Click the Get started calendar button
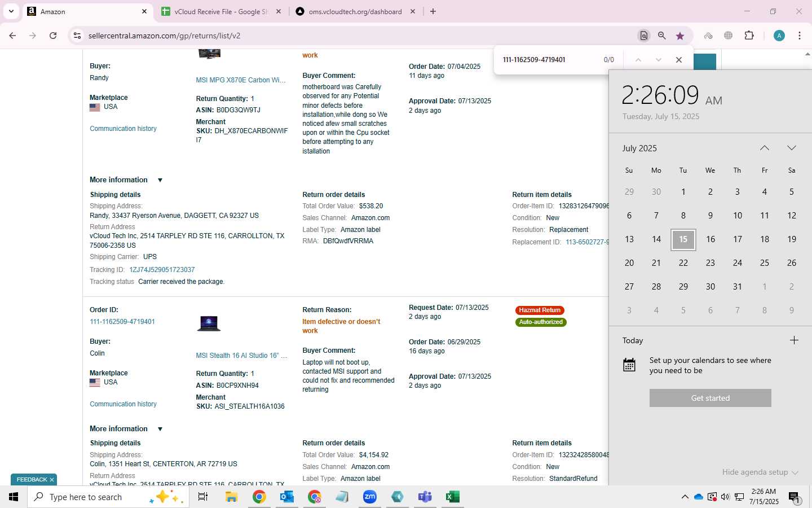 710,398
